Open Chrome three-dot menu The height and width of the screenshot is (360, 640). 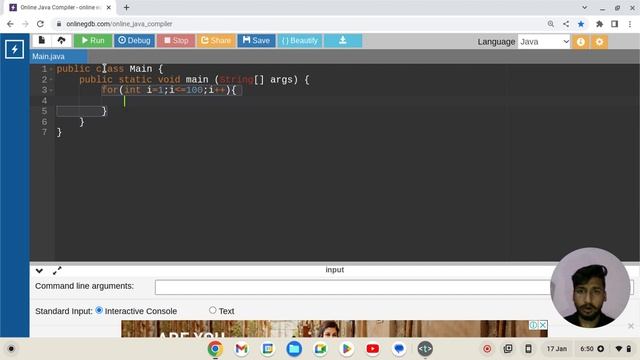coord(630,24)
